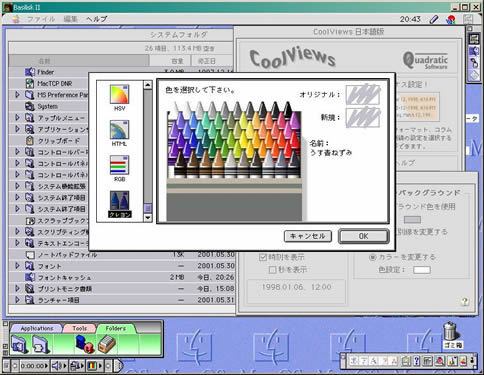Viewport: 484px width, 375px height.
Task: Expand the MS Preference Panels folder
Action: pyautogui.click(x=17, y=95)
